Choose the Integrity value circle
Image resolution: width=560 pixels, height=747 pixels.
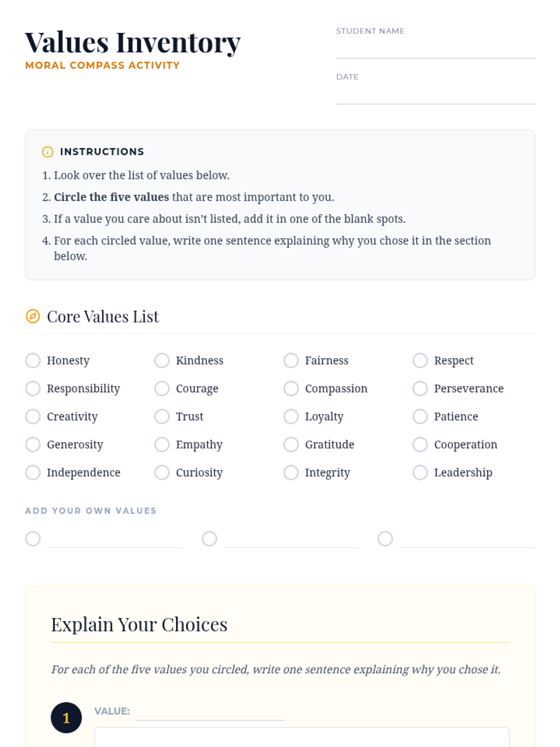291,472
